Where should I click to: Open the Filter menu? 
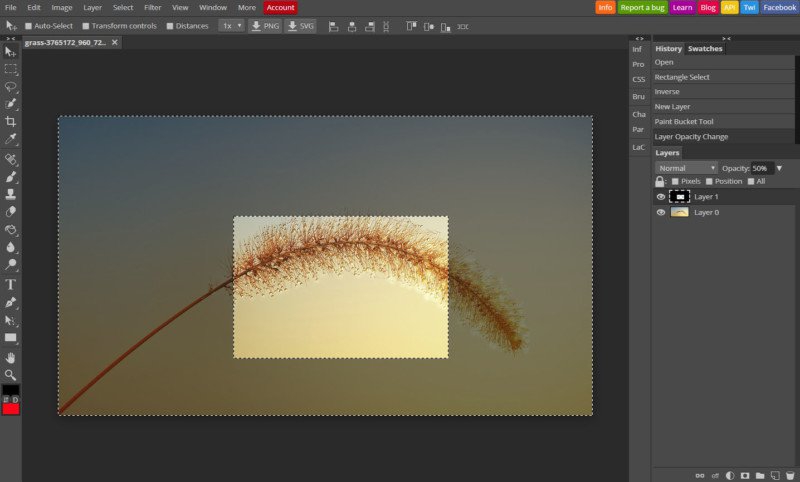[x=152, y=7]
